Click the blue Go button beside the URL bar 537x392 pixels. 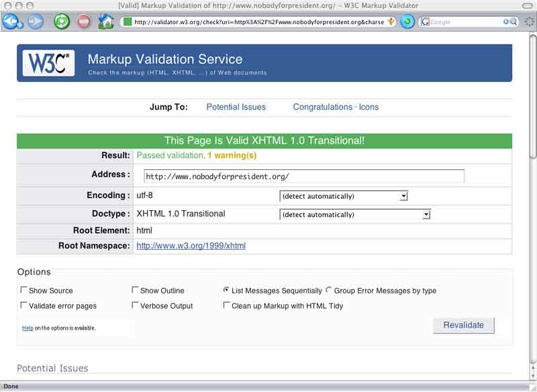pos(407,22)
